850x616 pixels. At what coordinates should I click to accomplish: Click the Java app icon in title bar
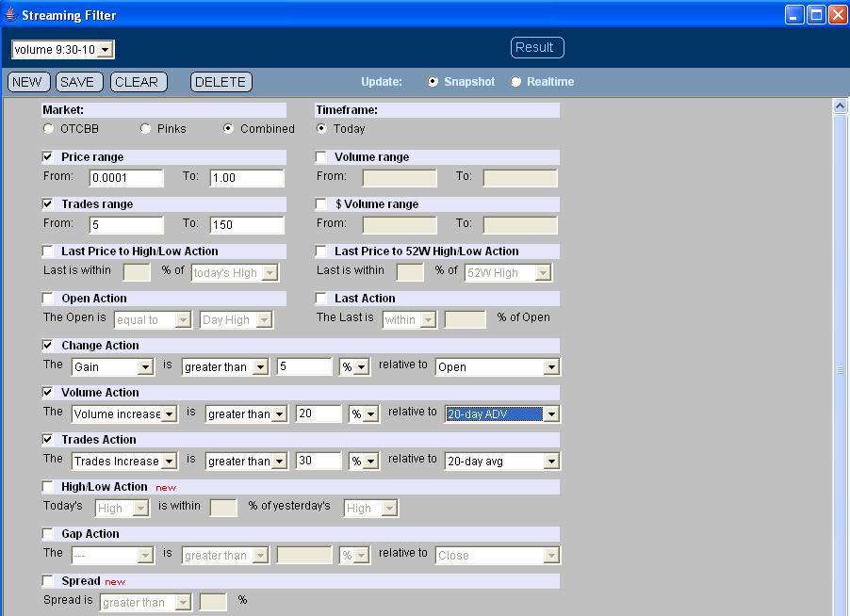tap(10, 14)
